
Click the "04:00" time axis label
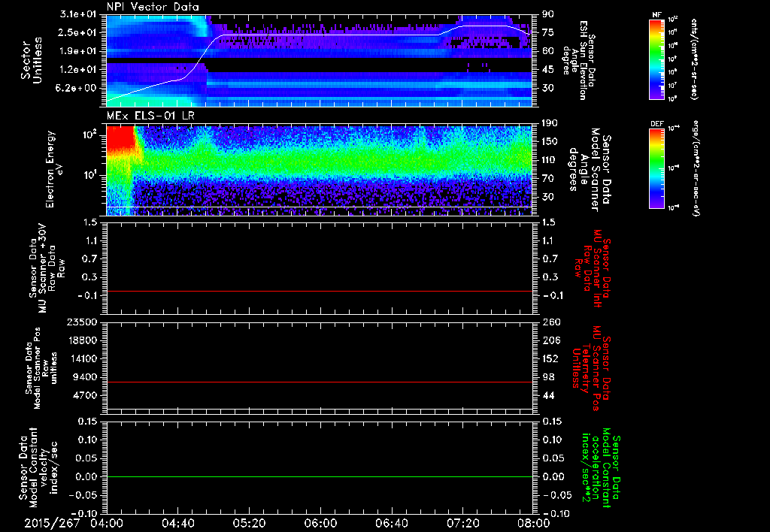(107, 523)
